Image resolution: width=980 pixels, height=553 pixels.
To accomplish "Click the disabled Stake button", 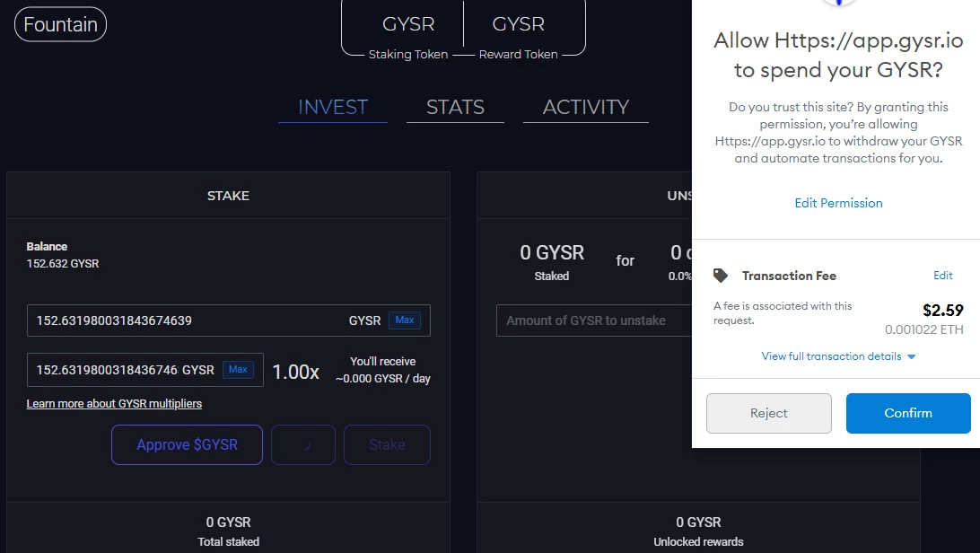I will click(387, 445).
